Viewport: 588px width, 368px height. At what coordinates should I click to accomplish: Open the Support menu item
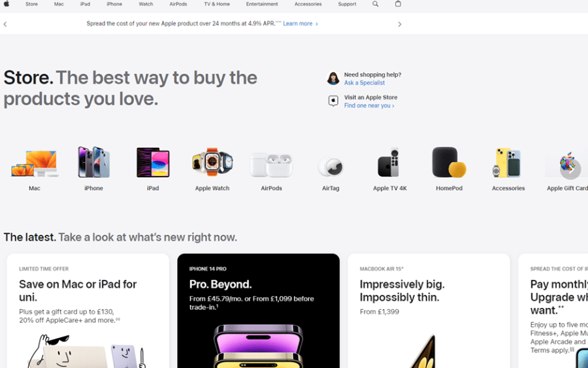[347, 4]
